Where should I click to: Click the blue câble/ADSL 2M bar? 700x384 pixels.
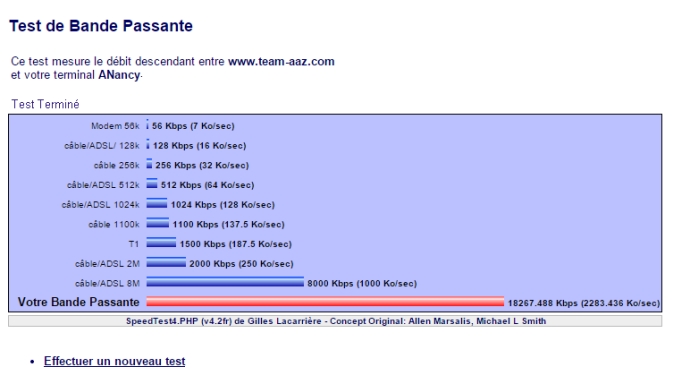pyautogui.click(x=166, y=262)
